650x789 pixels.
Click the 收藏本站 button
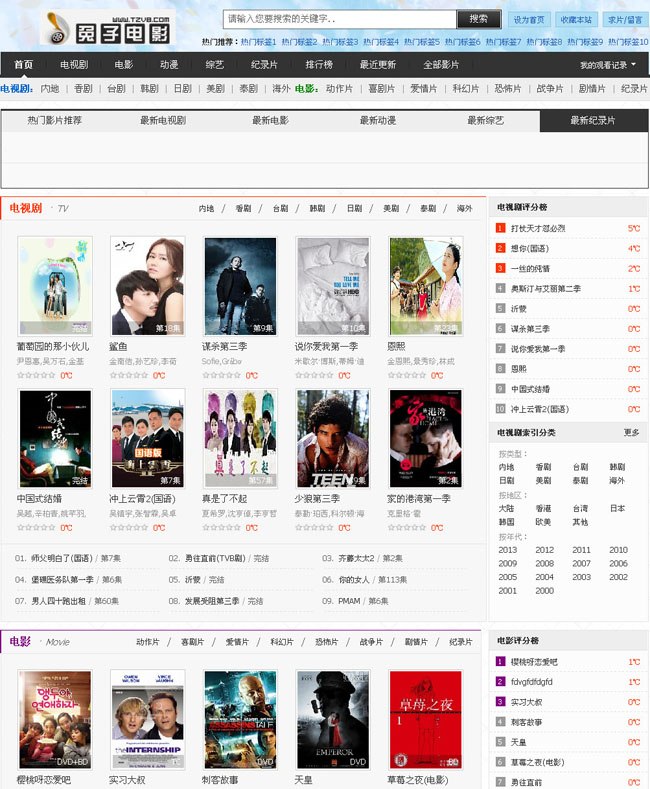[x=576, y=20]
